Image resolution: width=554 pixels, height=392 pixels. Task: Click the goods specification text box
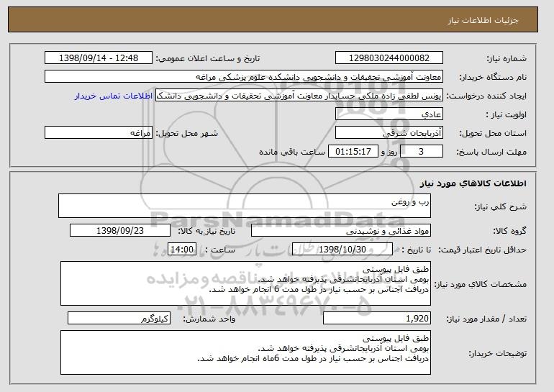(245, 283)
